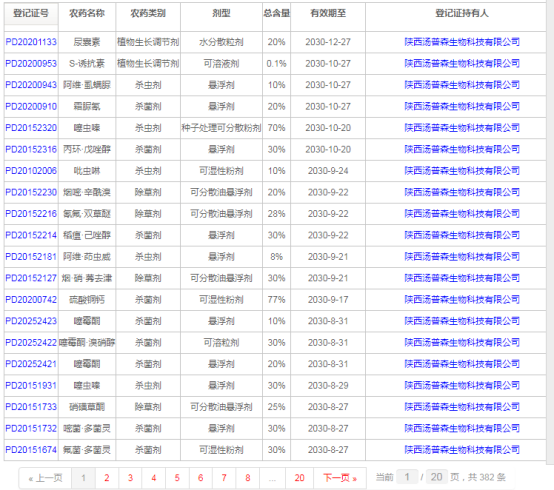The image size is (554, 490).
Task: Click holder company link in PD20200953 row
Action: (x=462, y=64)
